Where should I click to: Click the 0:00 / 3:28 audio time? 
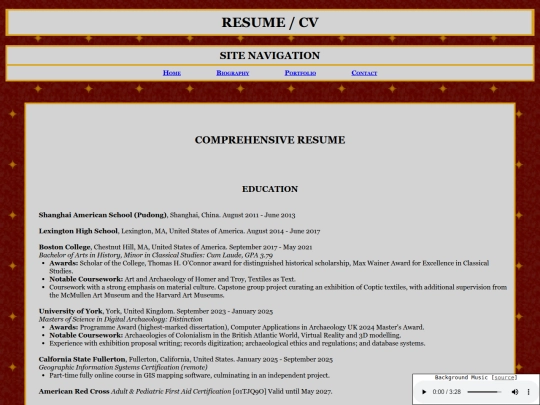tap(447, 392)
